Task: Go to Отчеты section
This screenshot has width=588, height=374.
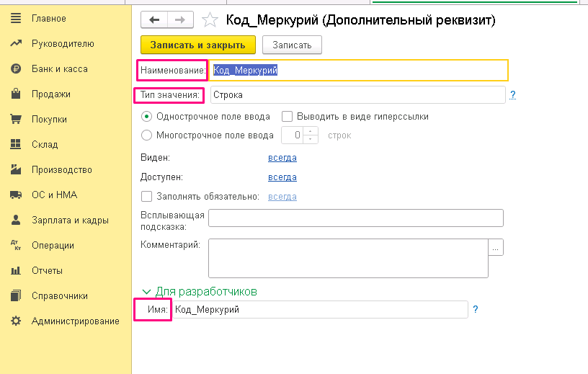Action: click(47, 270)
